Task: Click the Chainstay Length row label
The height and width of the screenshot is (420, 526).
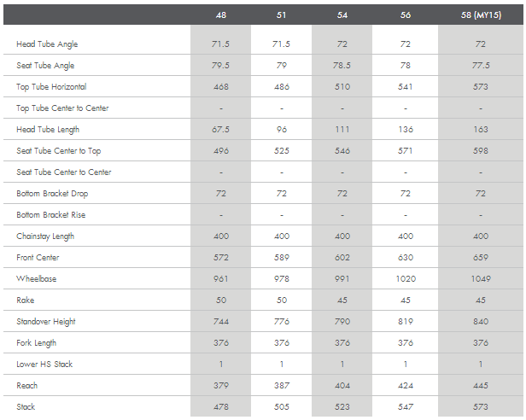Action: (x=45, y=236)
